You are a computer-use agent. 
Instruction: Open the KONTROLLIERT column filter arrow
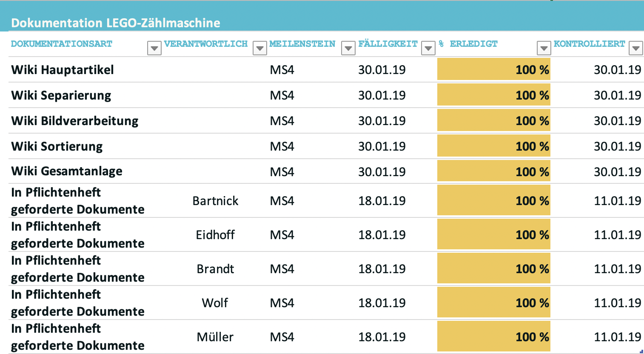[635, 49]
